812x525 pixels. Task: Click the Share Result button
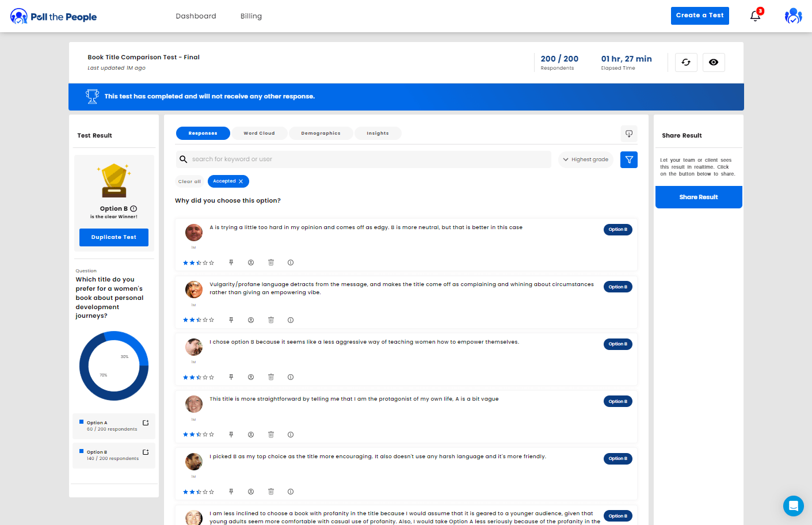click(698, 197)
